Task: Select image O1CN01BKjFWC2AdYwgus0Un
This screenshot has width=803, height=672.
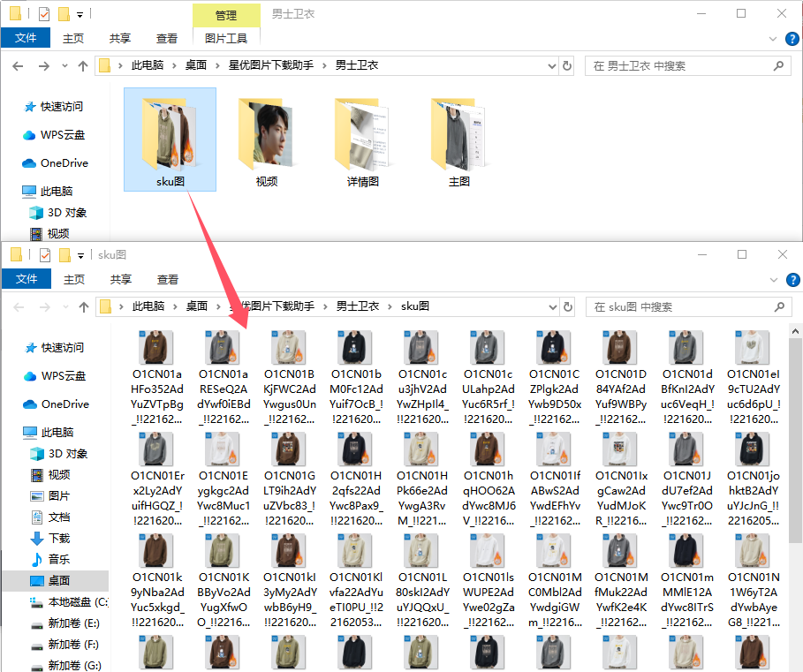Action: [x=290, y=378]
